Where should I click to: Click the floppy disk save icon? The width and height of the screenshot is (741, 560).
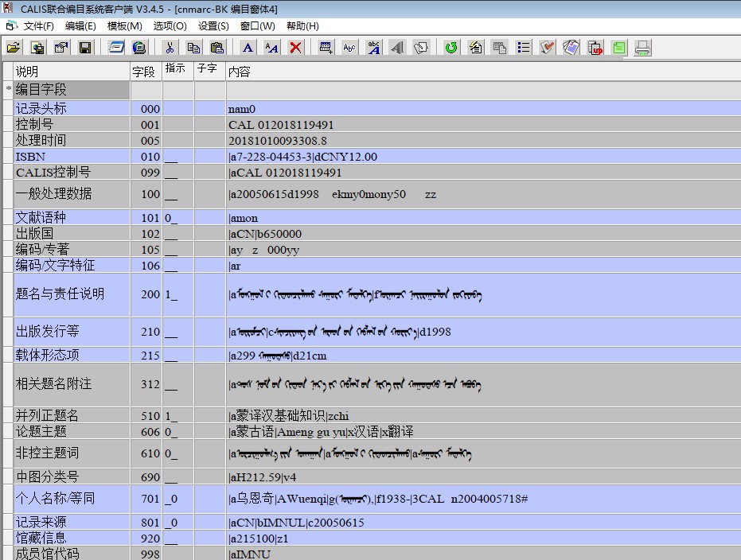pyautogui.click(x=84, y=48)
